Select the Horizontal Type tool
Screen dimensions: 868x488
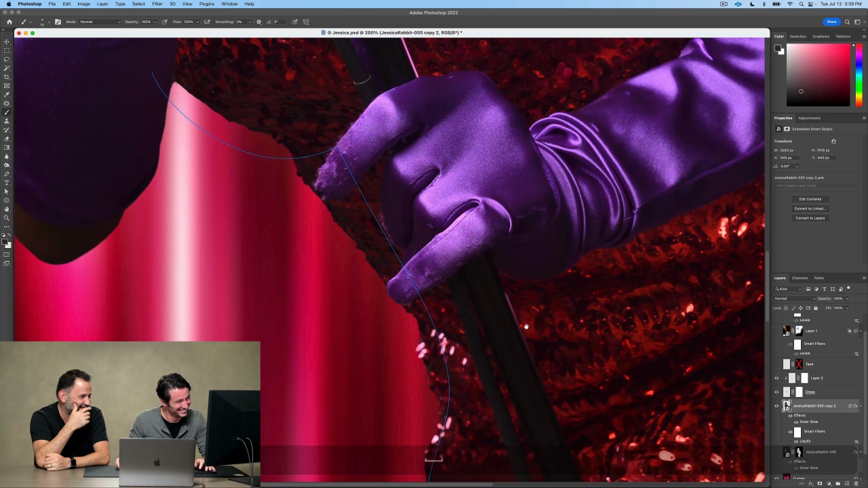pyautogui.click(x=7, y=183)
